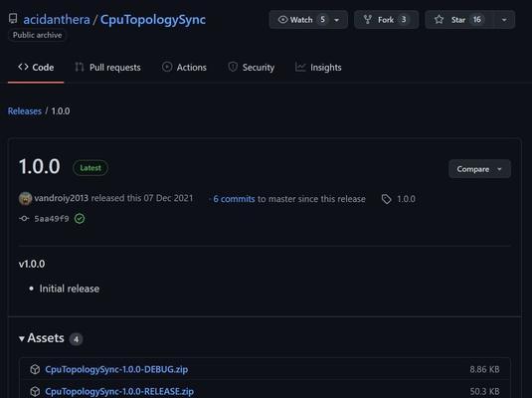Screen dimensions: 532x398
Task: Open the commit hash 5aa49f9
Action: click(52, 219)
